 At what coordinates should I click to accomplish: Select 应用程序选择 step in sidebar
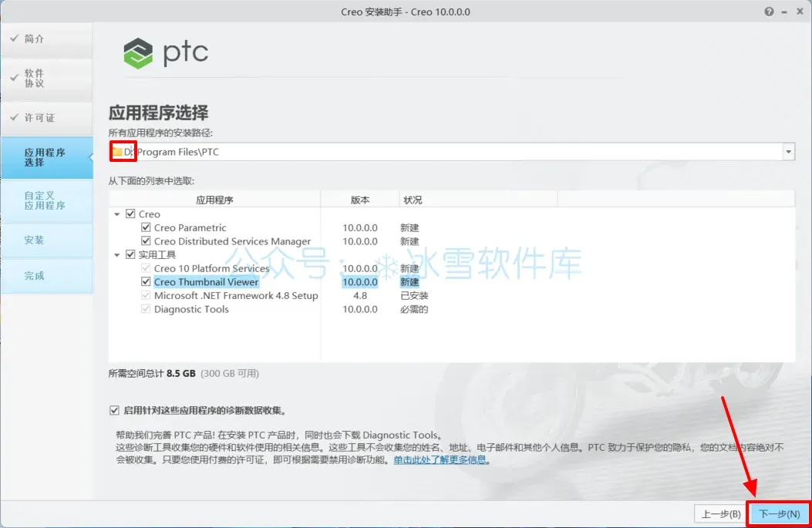(47, 157)
